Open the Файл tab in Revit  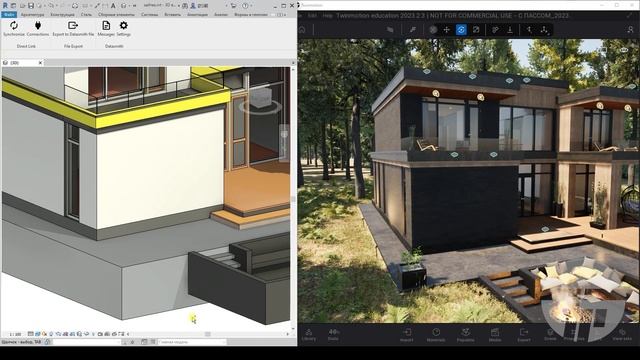pyautogui.click(x=9, y=15)
